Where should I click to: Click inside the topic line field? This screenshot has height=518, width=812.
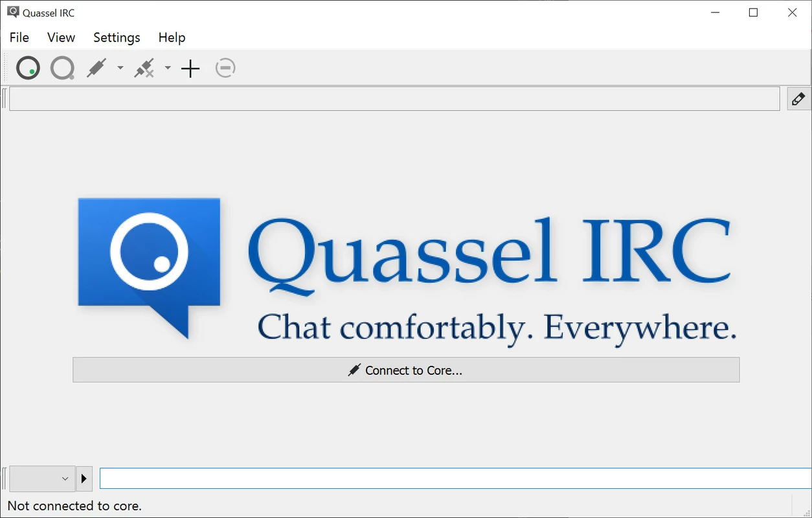click(394, 99)
